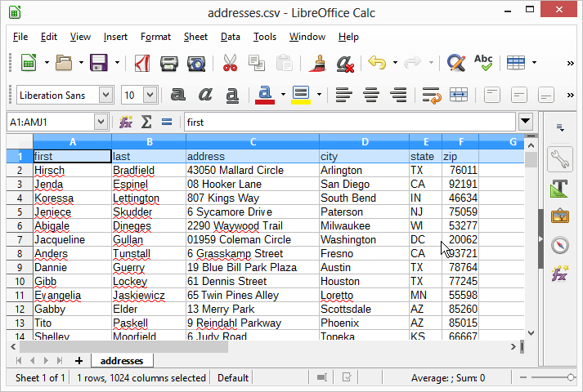Viewport: 583px width, 392px height.
Task: Align text right
Action: pos(398,95)
